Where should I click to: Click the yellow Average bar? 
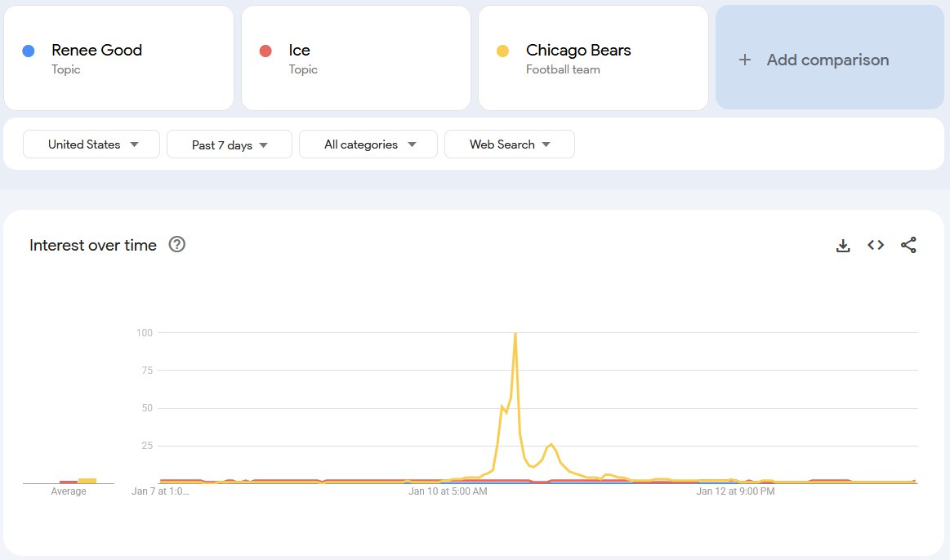87,481
